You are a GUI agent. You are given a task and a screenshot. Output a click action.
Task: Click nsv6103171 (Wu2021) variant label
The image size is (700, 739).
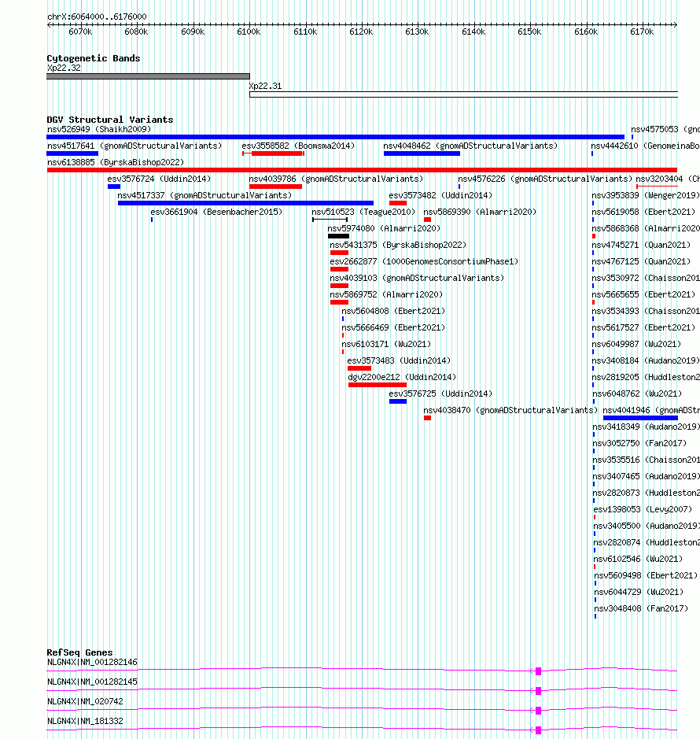386,344
